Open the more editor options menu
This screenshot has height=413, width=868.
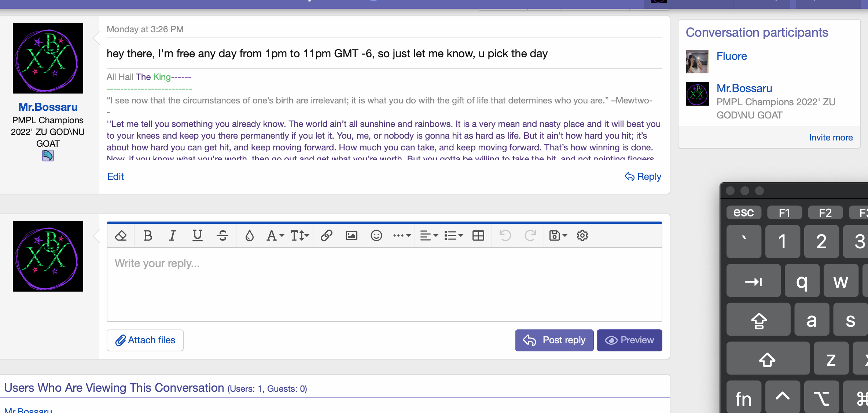coord(402,235)
